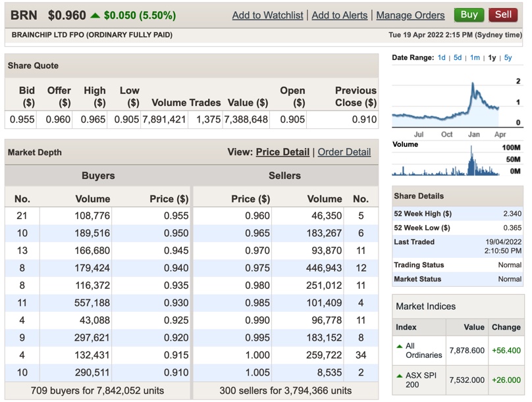532x402 pixels.
Task: Set chart date range to 1d
Action: point(441,58)
